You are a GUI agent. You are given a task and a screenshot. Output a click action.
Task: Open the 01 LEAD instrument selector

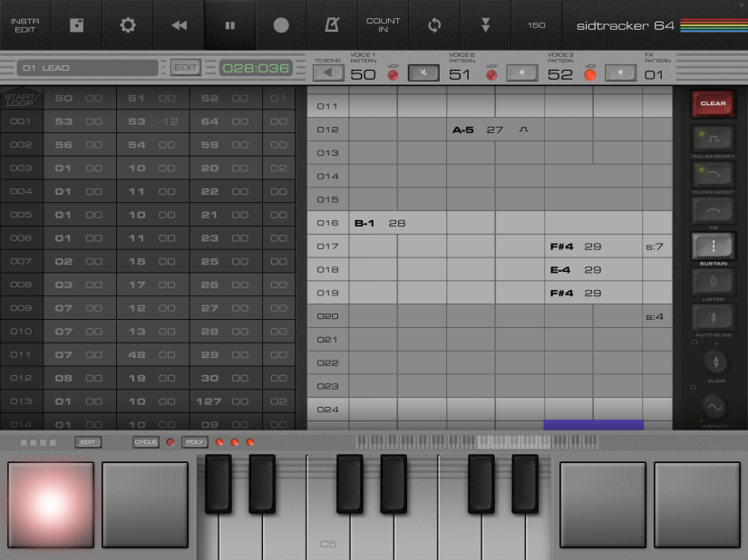tap(87, 68)
